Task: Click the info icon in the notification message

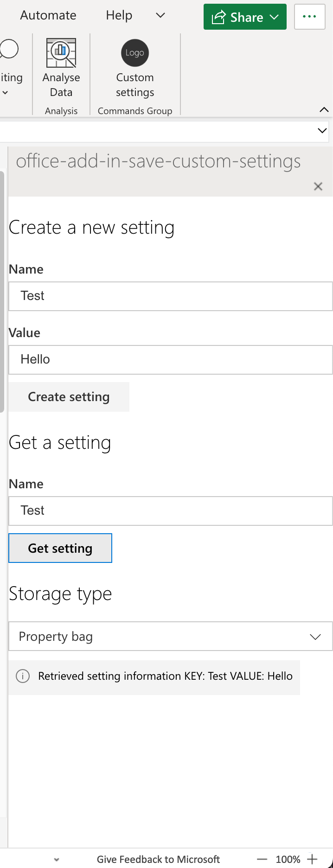Action: [x=22, y=677]
